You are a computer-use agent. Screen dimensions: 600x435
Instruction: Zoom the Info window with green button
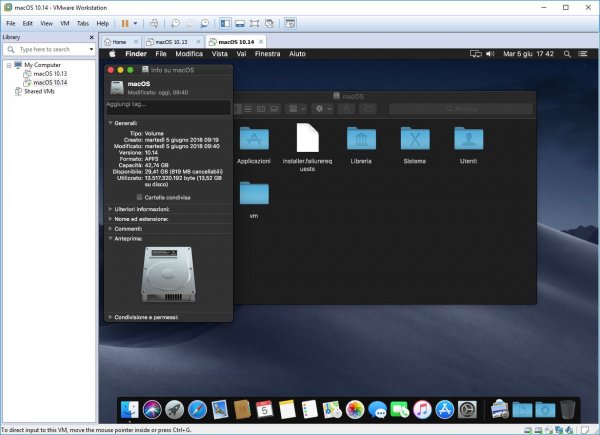[130, 70]
